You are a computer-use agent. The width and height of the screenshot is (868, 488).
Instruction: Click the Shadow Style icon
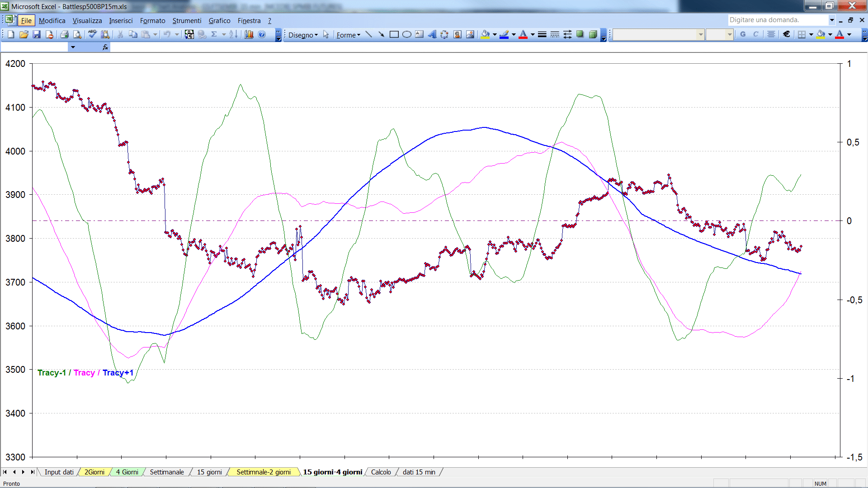[x=580, y=34]
